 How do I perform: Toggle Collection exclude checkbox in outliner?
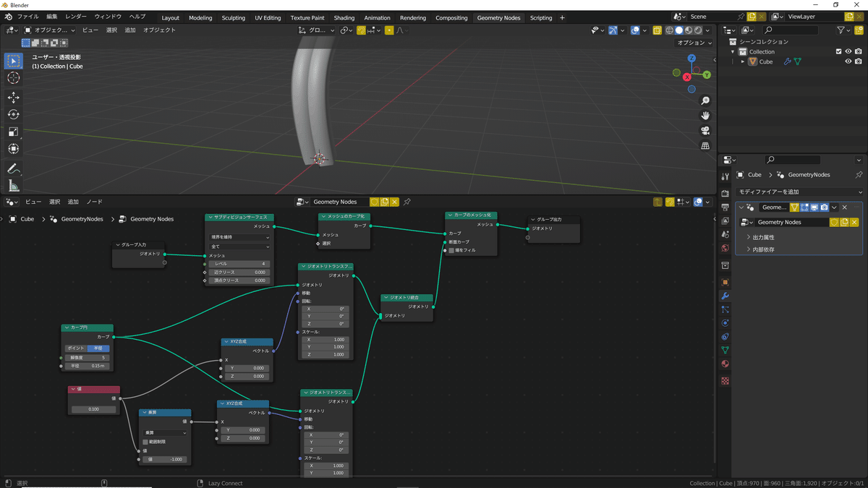838,52
